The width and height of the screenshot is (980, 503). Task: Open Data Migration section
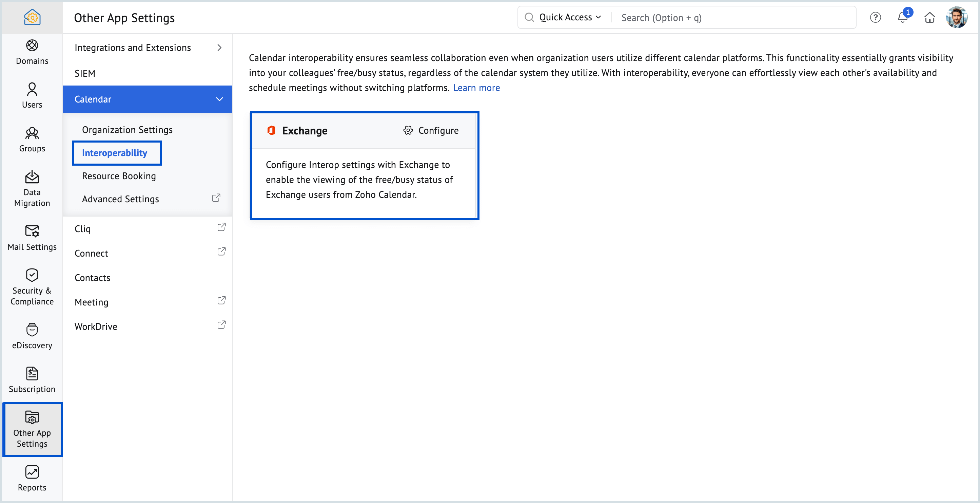point(32,188)
